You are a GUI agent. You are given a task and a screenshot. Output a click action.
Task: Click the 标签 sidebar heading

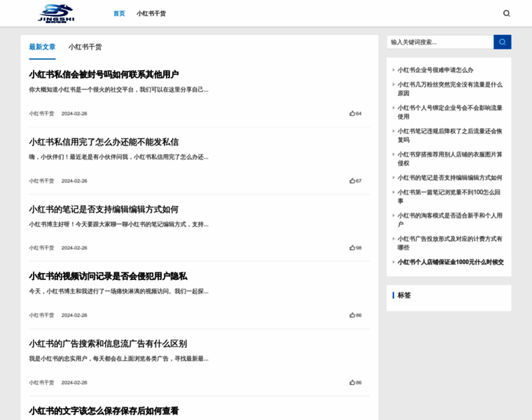(404, 295)
